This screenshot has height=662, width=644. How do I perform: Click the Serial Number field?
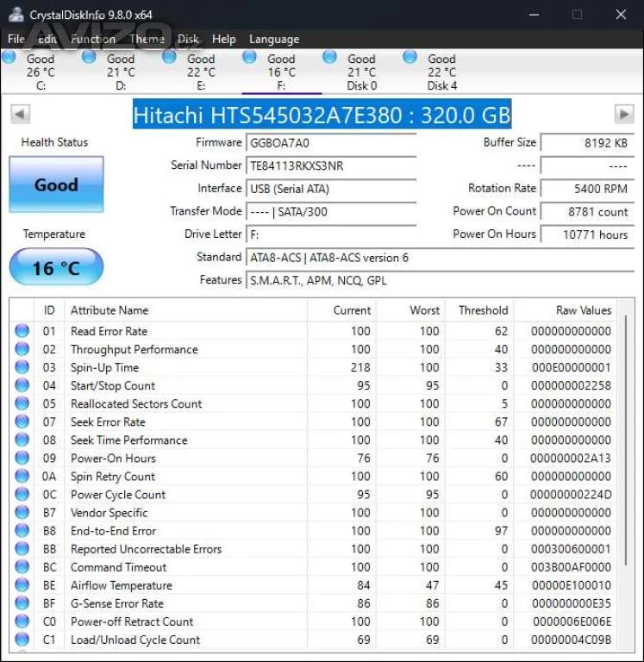point(331,165)
